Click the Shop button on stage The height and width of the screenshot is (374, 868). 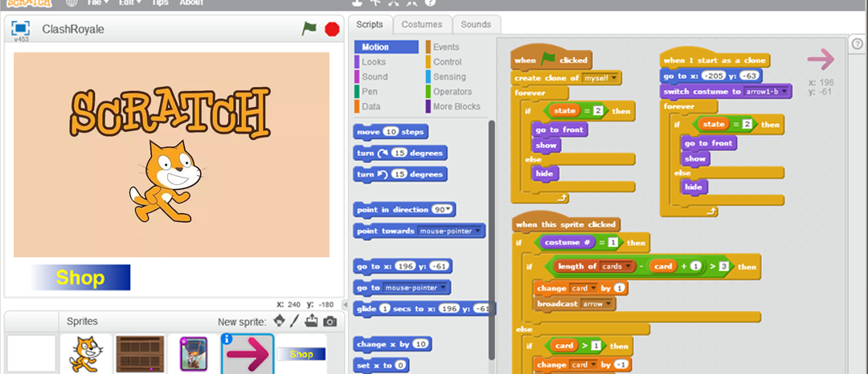click(81, 277)
